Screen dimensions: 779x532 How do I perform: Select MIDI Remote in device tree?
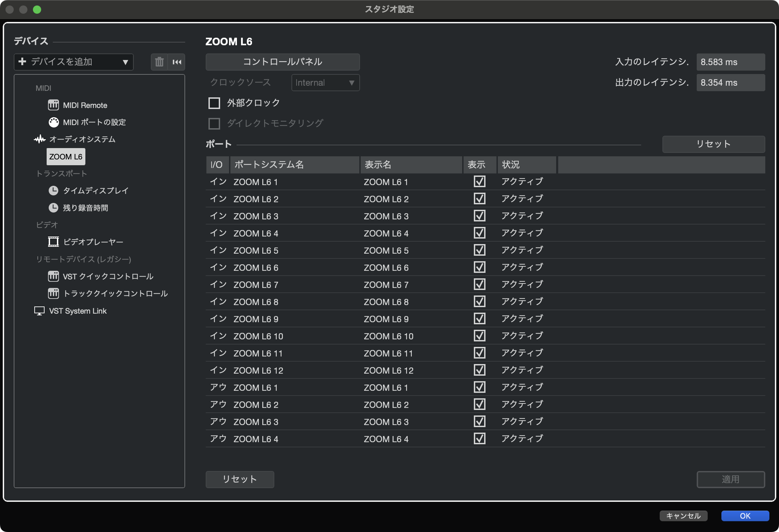coord(85,105)
